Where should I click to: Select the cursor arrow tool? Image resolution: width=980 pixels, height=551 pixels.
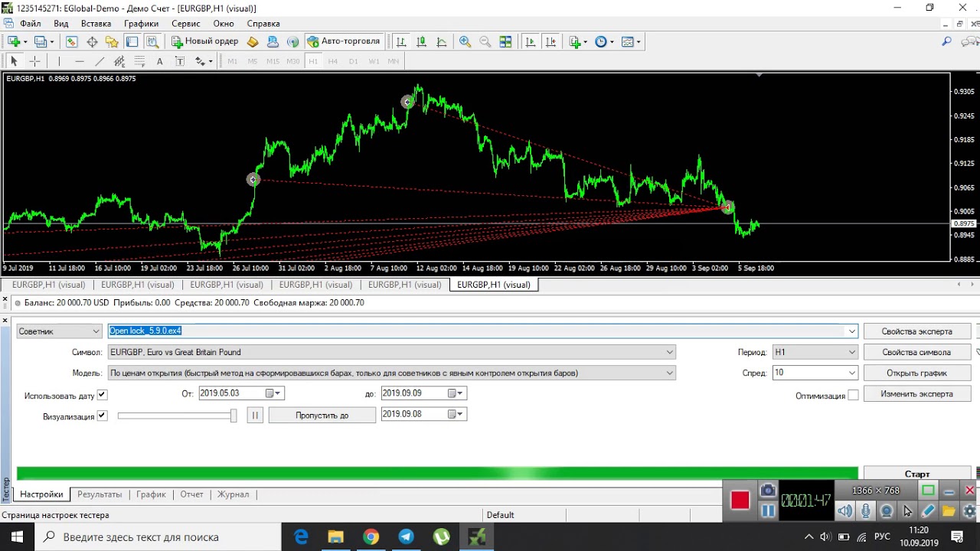[14, 61]
